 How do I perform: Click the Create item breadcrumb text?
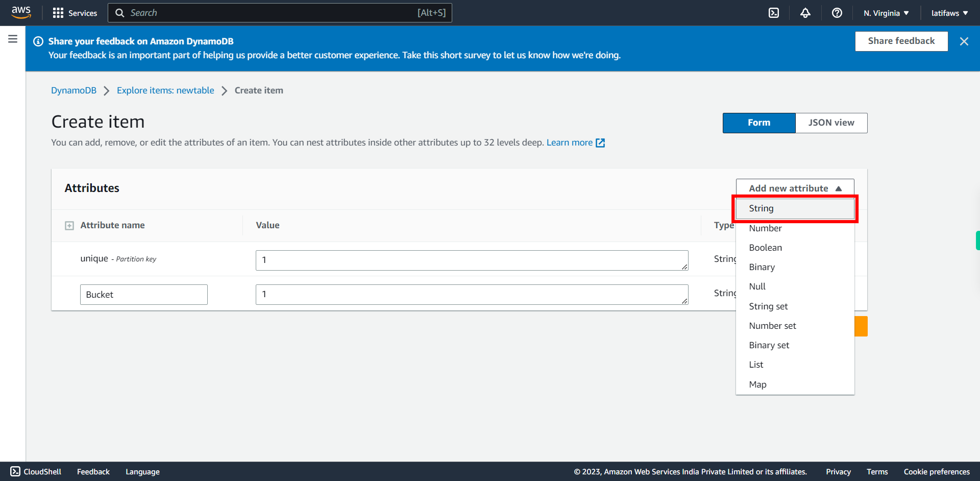pos(259,90)
